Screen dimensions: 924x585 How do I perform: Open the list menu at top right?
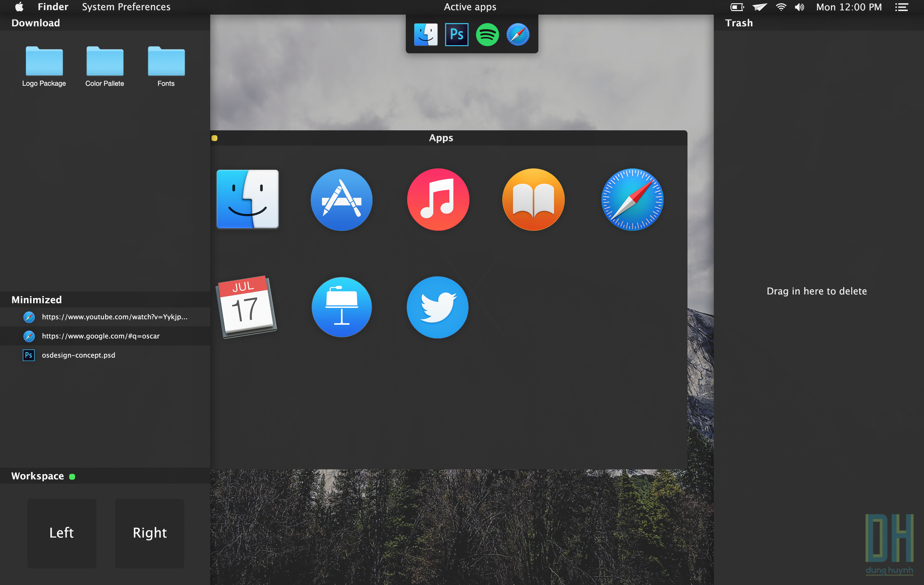click(x=901, y=6)
